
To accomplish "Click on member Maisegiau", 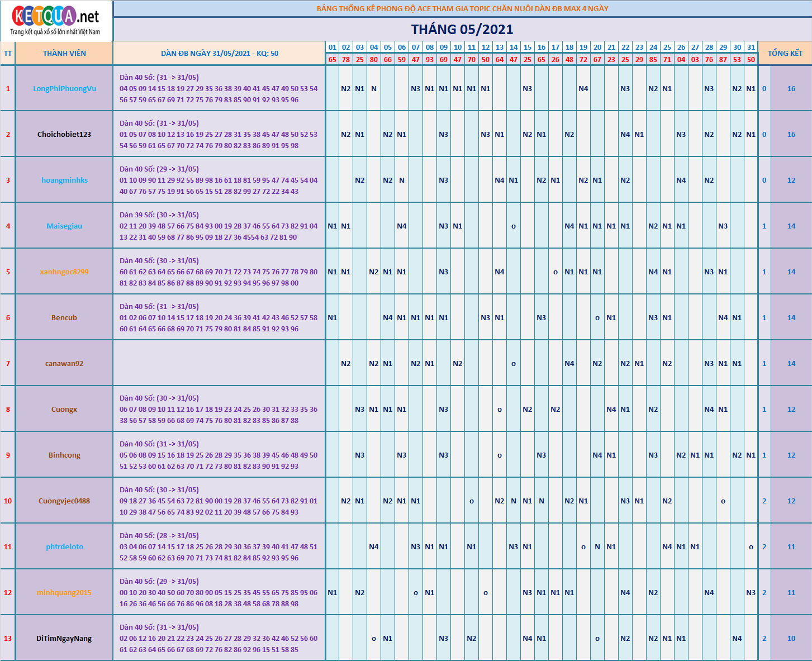I will click(64, 226).
